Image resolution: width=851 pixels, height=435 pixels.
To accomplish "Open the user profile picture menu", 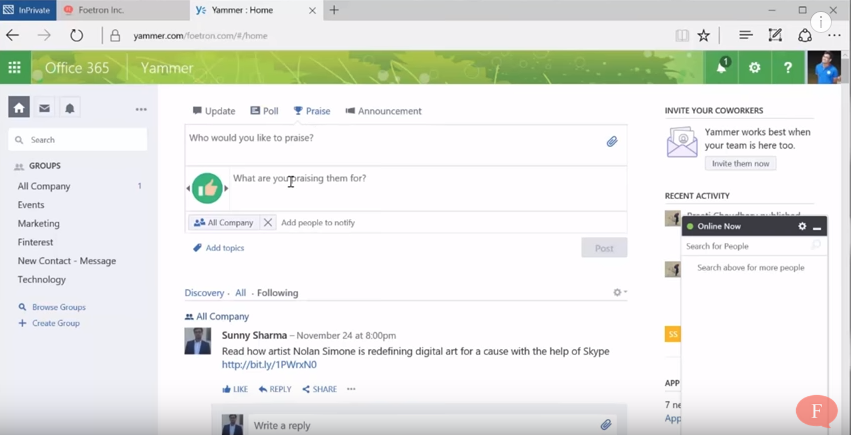I will 824,67.
